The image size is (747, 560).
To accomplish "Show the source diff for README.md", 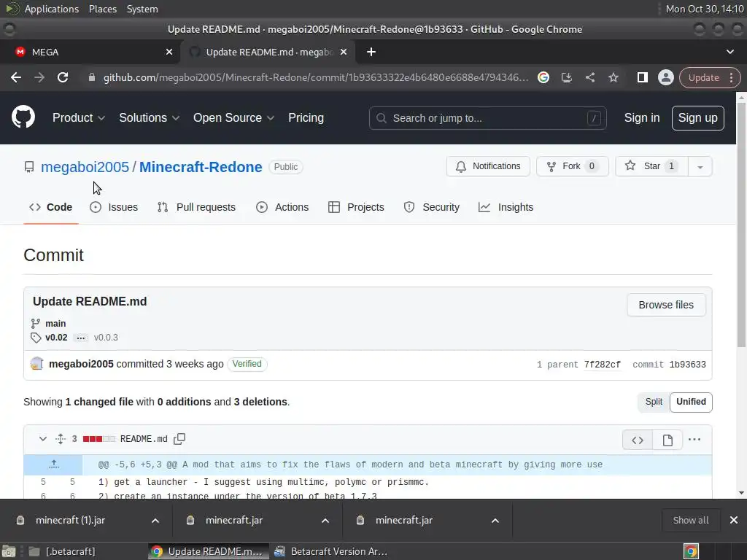I will point(638,440).
